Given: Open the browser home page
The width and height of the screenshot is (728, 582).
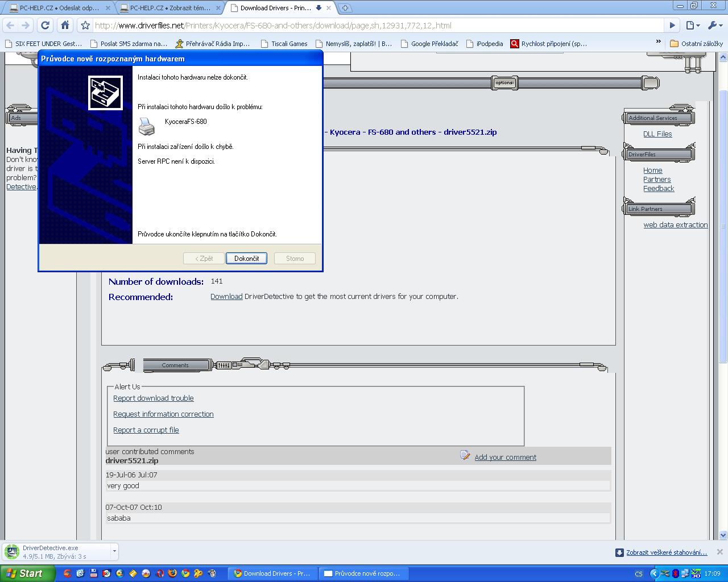Looking at the screenshot, I should [x=65, y=25].
